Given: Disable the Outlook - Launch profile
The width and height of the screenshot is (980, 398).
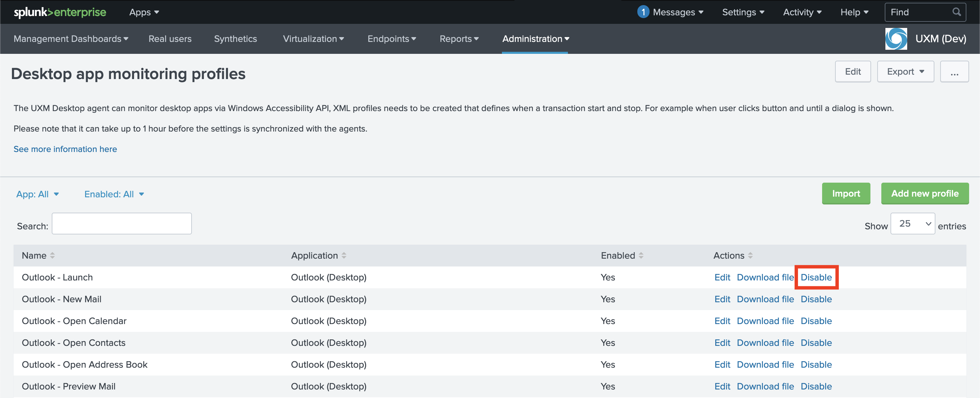Looking at the screenshot, I should pos(816,277).
